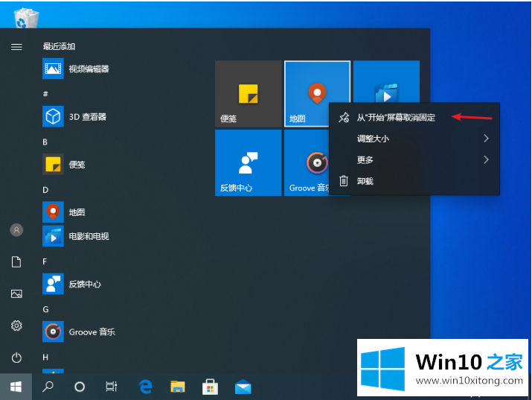This screenshot has height=400, width=532.
Task: Select Uninstall (卸载) in context menu
Action: [x=414, y=181]
